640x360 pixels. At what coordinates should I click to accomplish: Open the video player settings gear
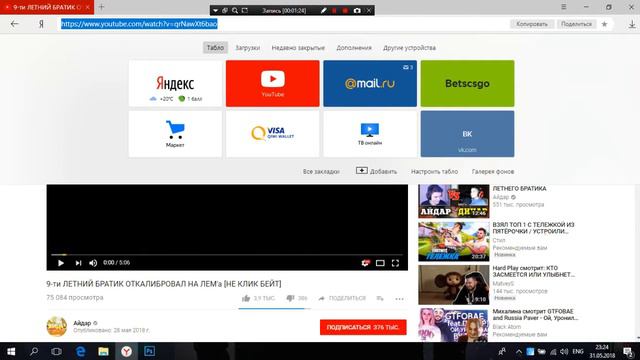365,263
